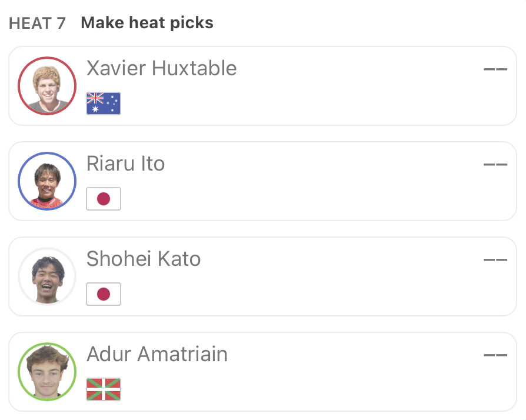Click Shohei Kato's profile photo
This screenshot has height=420, width=526.
coord(47,276)
